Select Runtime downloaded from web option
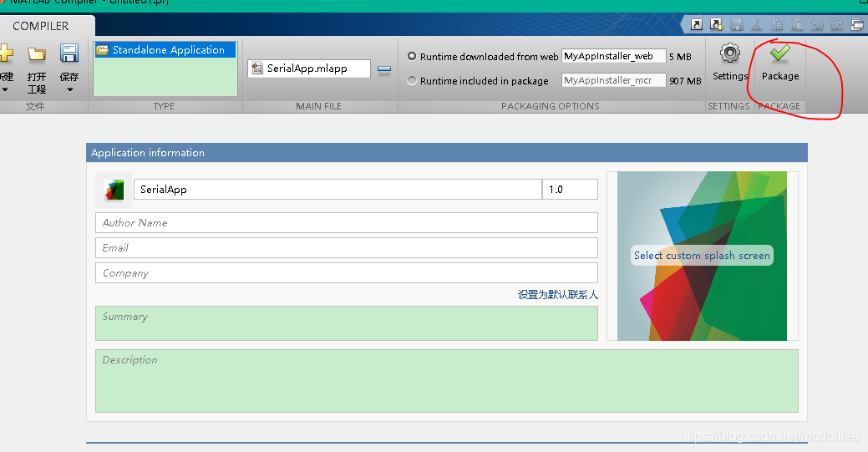Viewport: 868px width, 452px height. pyautogui.click(x=412, y=56)
